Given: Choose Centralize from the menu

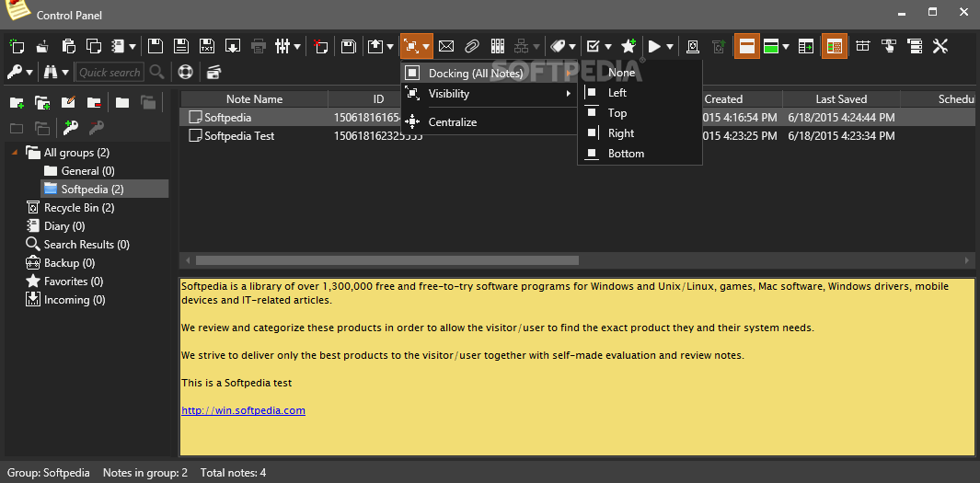Looking at the screenshot, I should pos(490,121).
